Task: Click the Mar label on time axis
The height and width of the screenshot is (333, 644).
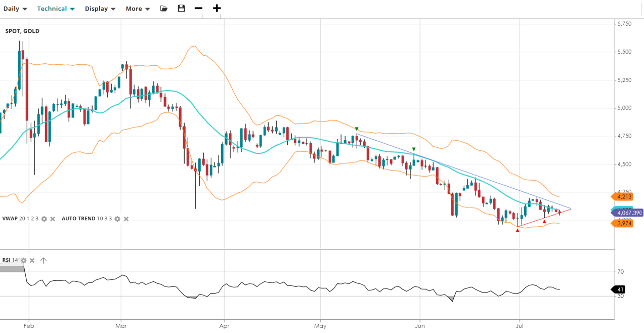Action: coord(121,327)
